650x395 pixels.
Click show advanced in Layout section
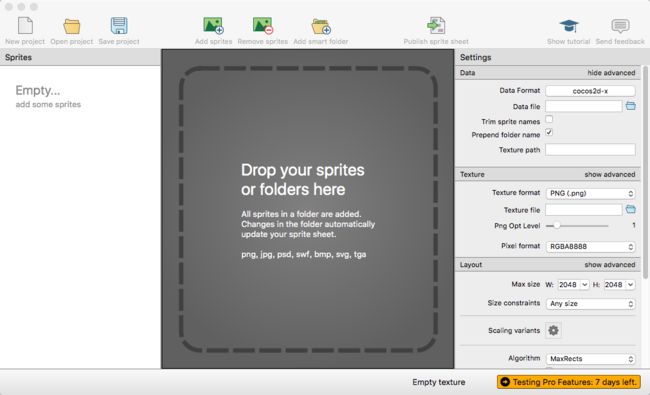610,264
